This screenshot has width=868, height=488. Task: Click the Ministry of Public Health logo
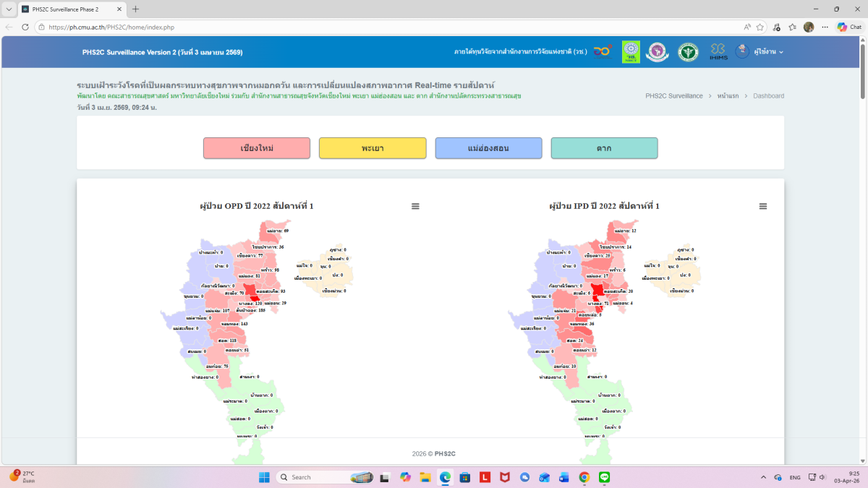click(688, 52)
